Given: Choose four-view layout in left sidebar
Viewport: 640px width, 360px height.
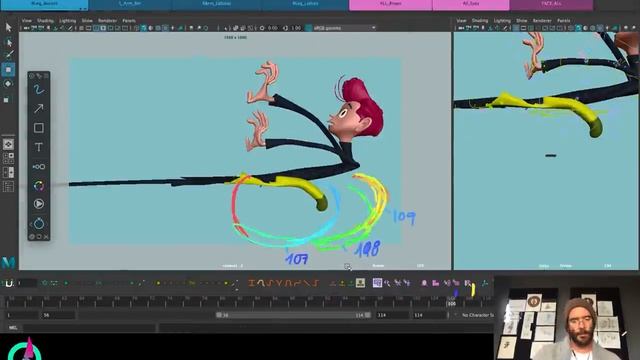Looking at the screenshot, I should [8, 158].
